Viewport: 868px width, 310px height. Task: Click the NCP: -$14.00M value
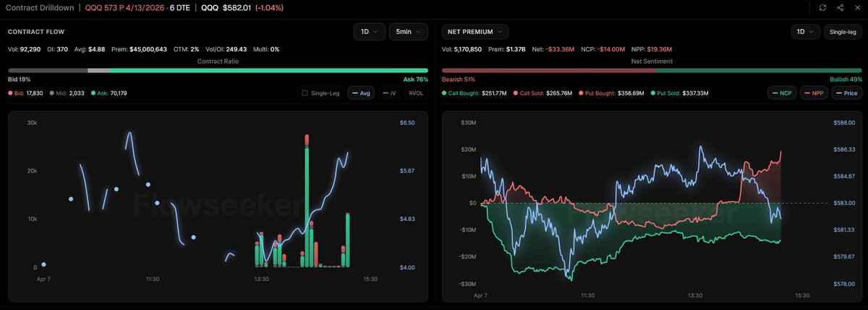(x=603, y=49)
